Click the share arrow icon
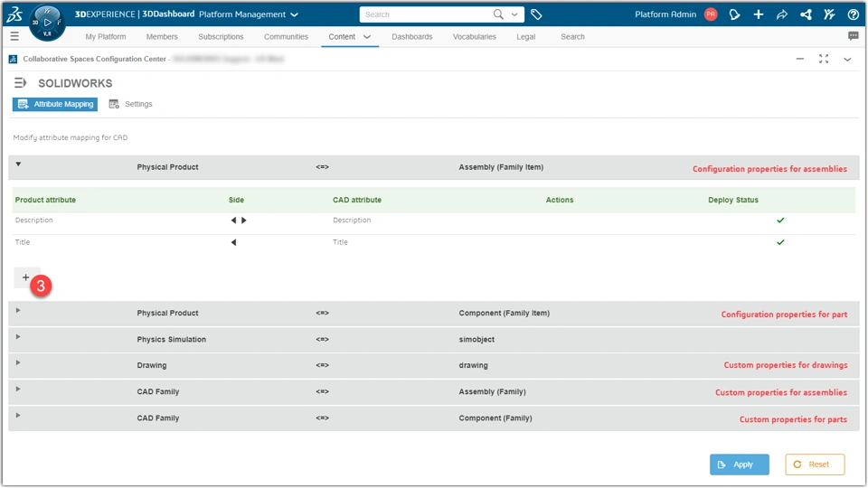868x488 pixels. (781, 15)
